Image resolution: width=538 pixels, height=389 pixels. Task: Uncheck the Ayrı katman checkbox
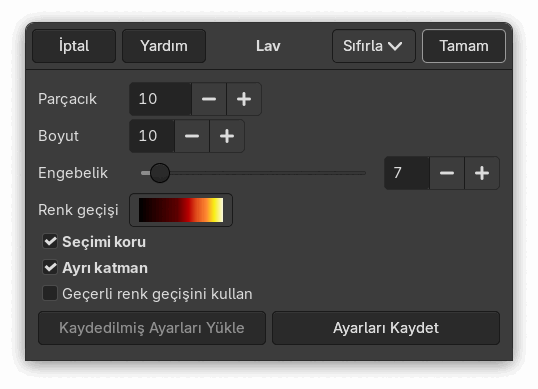(50, 268)
